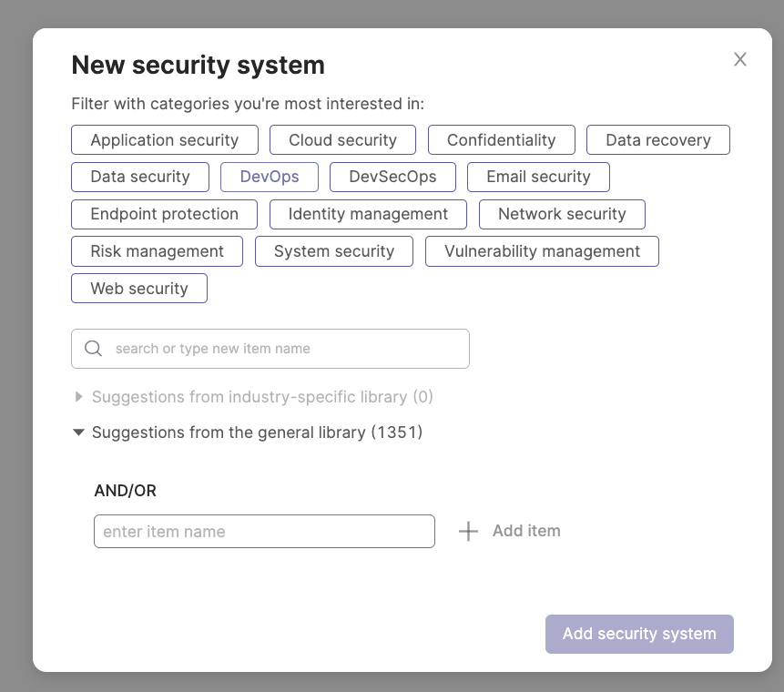Screen dimensions: 784x692
Task: Click the search magnifier icon
Action: [92, 349]
